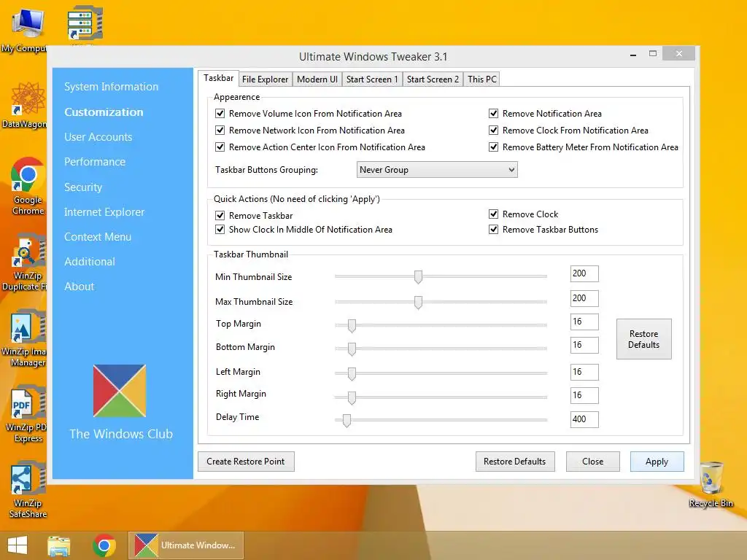This screenshot has height=560, width=747.
Task: Uncheck Show Clock In Middle Of Notification Area
Action: (220, 229)
